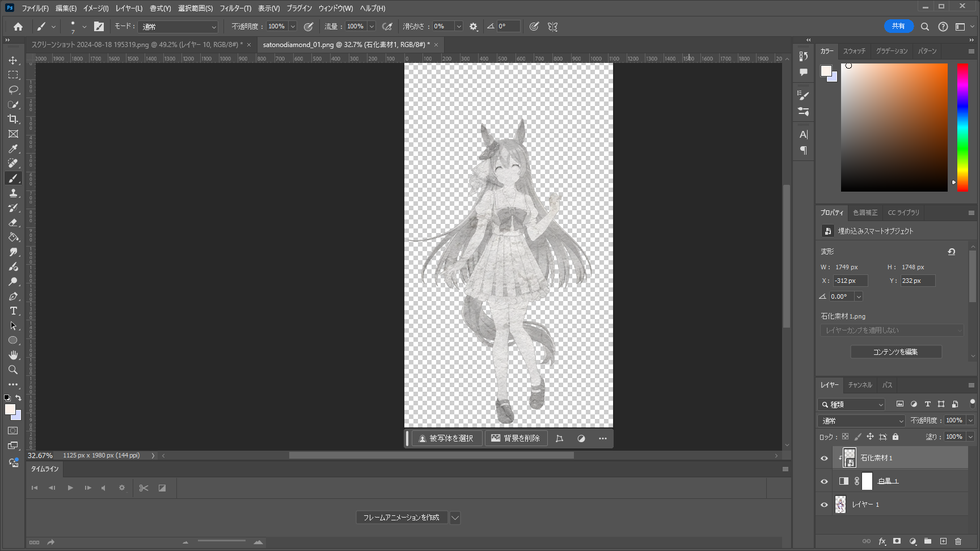Click the Home icon in options bar
980x551 pixels.
[x=18, y=27]
